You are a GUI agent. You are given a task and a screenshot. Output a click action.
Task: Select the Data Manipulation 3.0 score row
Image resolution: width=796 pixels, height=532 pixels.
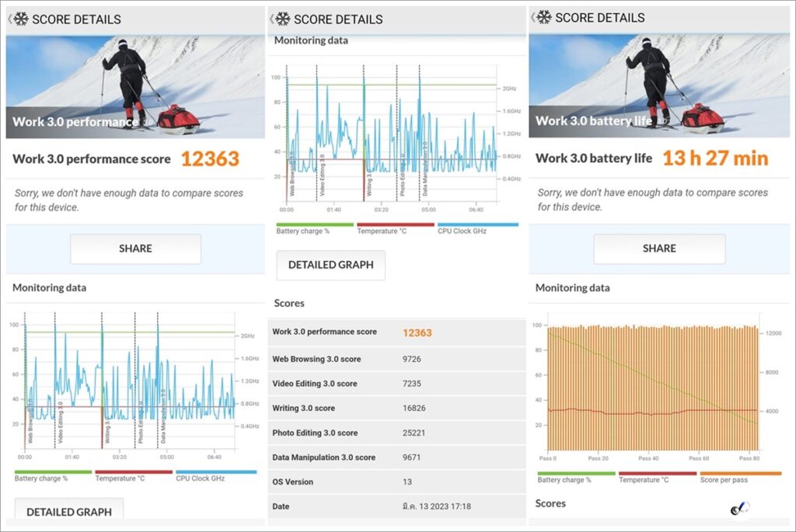pyautogui.click(x=396, y=457)
